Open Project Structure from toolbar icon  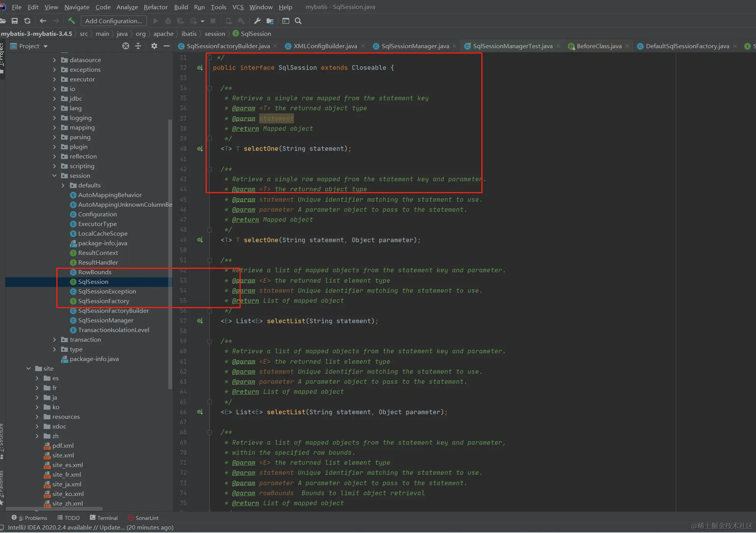click(x=270, y=21)
